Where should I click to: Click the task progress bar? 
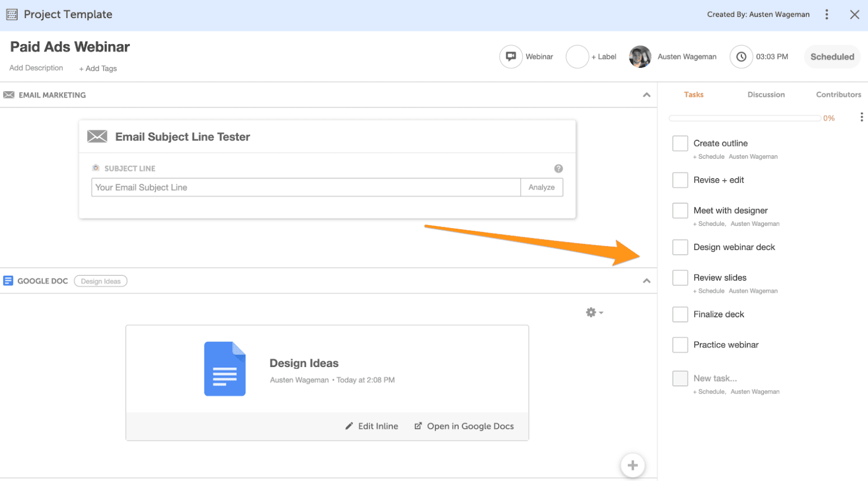pyautogui.click(x=745, y=118)
